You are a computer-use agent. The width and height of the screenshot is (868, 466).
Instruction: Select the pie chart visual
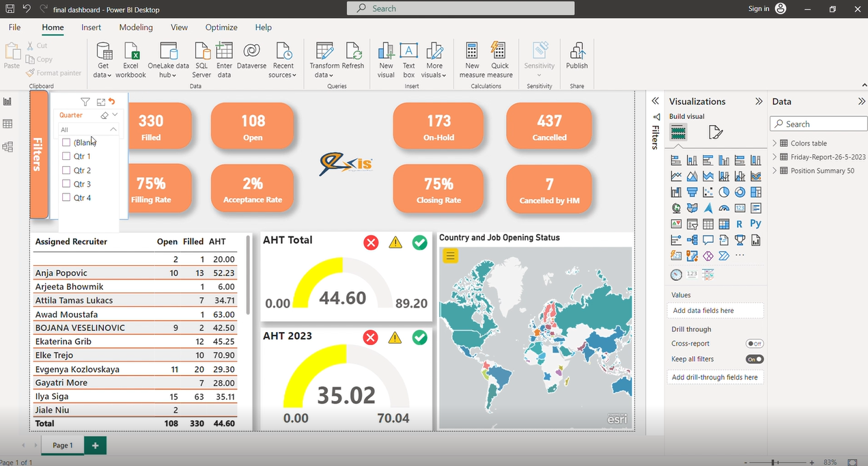(724, 192)
